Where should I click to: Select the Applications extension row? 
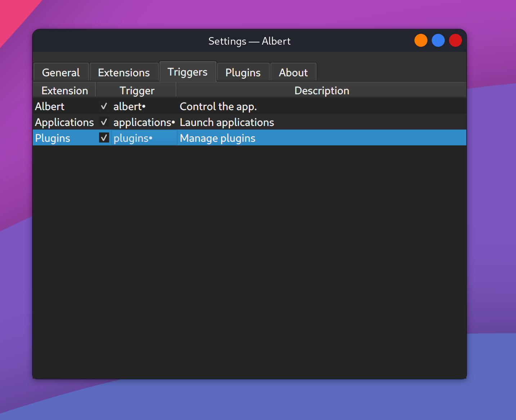tap(64, 122)
